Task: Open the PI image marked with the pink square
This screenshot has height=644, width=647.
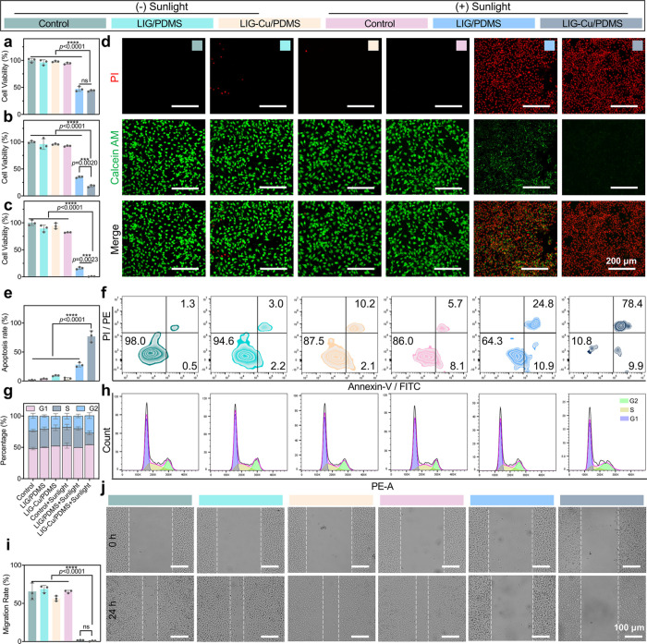Action: point(427,76)
